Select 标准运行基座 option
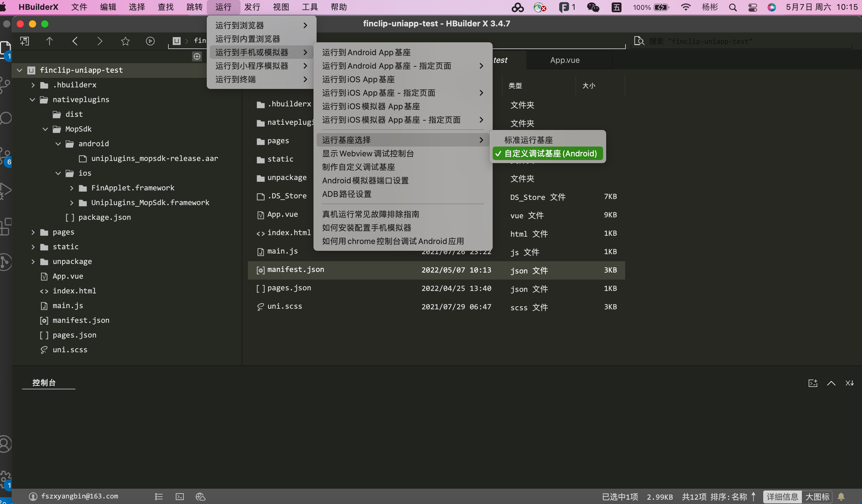862x504 pixels. (x=528, y=140)
